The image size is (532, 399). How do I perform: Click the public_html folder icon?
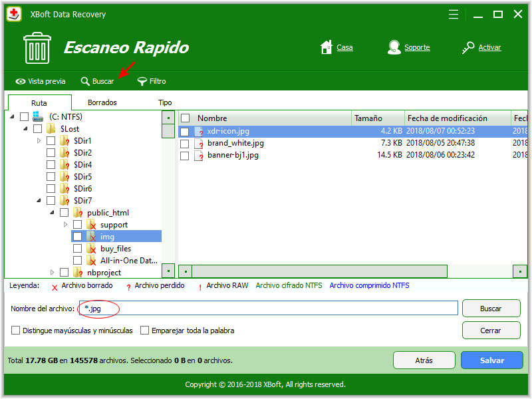78,212
